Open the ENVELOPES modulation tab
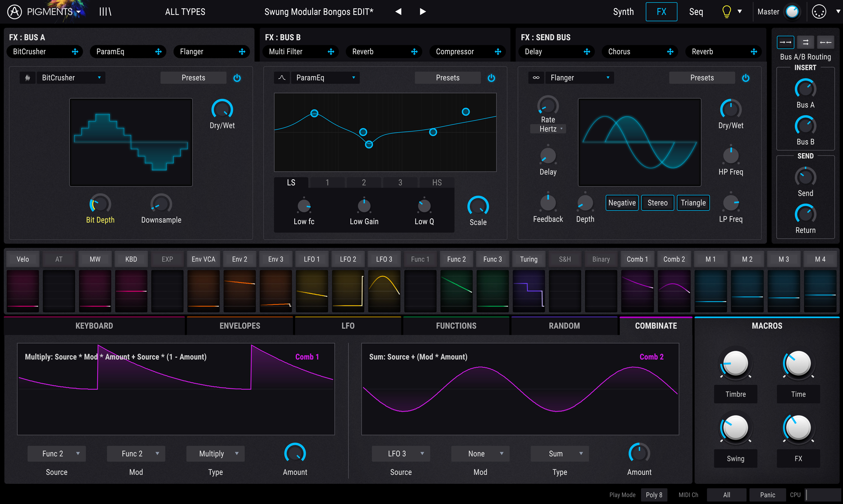The width and height of the screenshot is (843, 504). [240, 326]
